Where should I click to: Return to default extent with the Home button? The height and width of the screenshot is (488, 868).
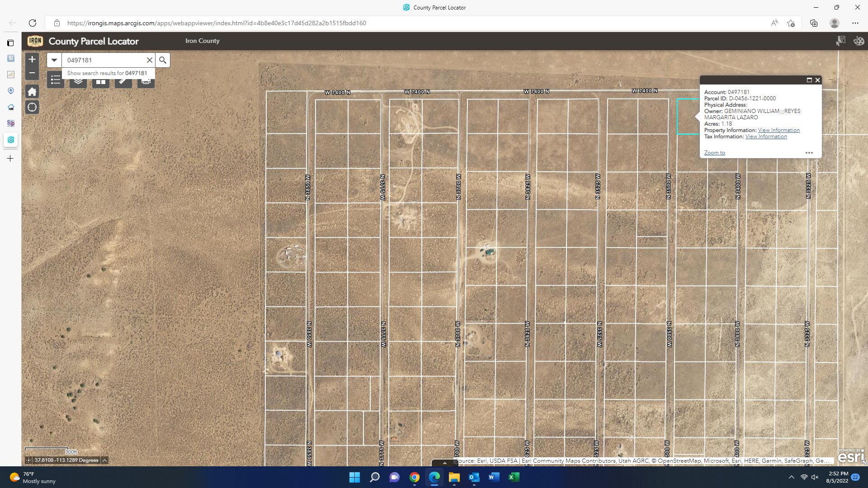click(x=32, y=91)
